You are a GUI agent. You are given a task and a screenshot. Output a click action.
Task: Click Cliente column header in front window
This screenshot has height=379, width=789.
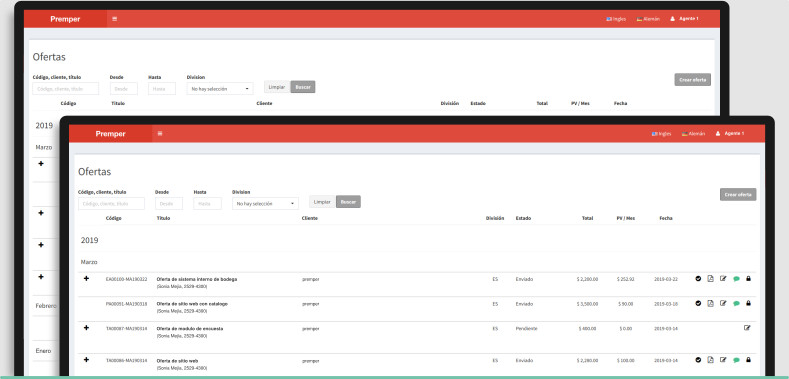click(309, 218)
